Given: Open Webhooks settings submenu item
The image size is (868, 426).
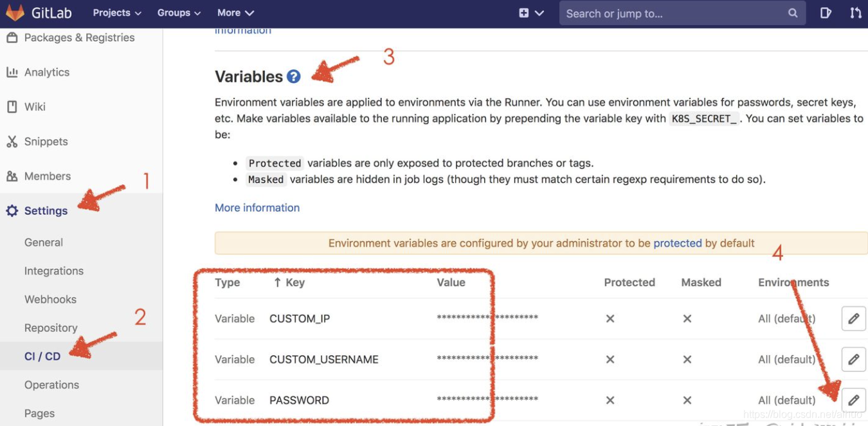Looking at the screenshot, I should (x=50, y=299).
